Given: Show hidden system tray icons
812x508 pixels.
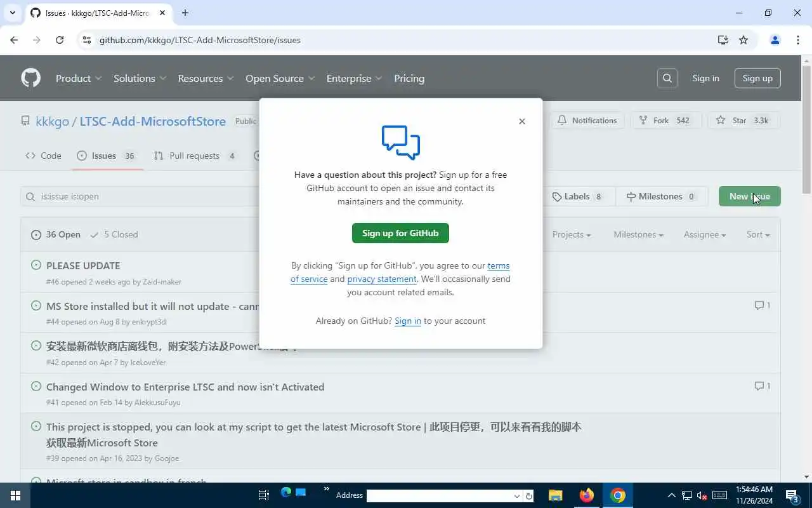Looking at the screenshot, I should coord(672,495).
